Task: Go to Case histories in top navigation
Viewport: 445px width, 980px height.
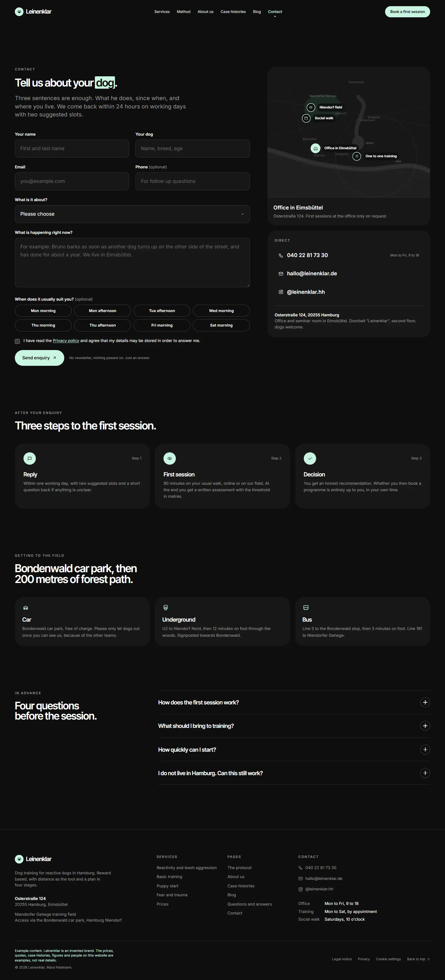Action: click(233, 12)
